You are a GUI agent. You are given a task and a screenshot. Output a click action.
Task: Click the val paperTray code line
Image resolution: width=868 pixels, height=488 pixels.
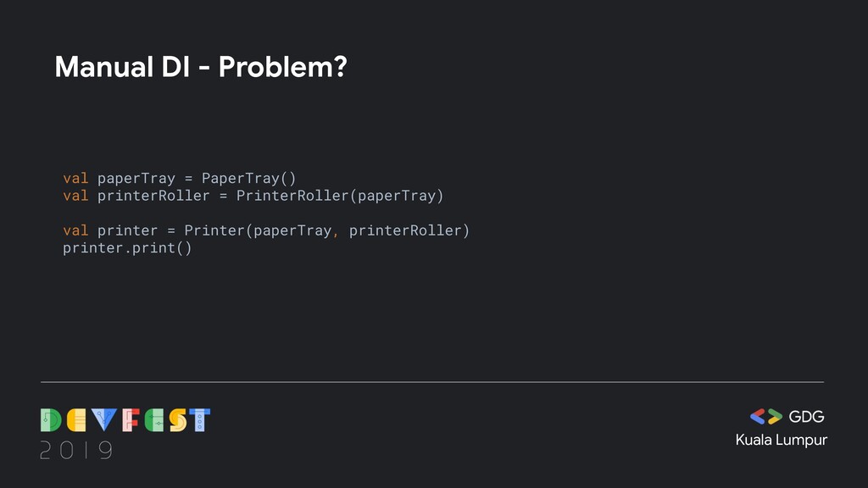tap(180, 178)
